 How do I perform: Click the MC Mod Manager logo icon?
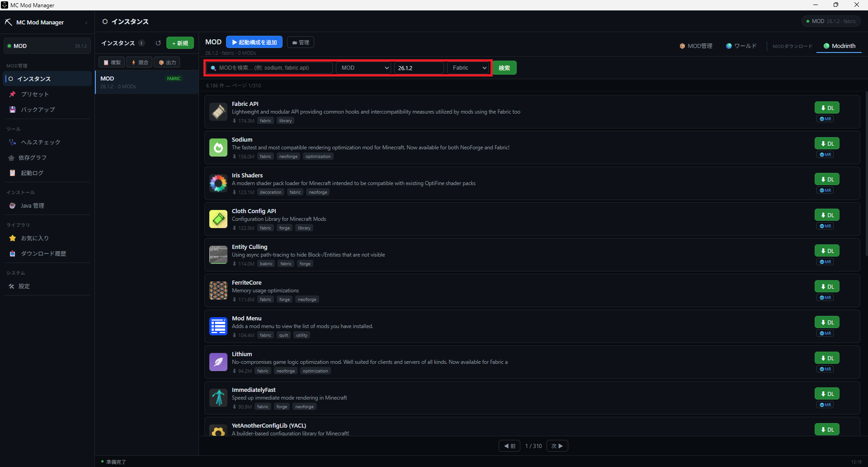click(9, 22)
